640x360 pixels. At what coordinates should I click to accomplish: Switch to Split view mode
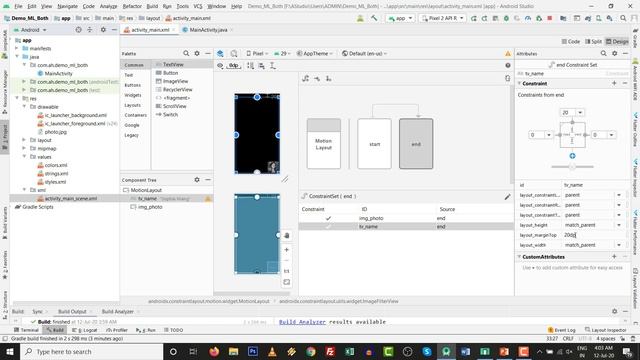click(x=593, y=41)
